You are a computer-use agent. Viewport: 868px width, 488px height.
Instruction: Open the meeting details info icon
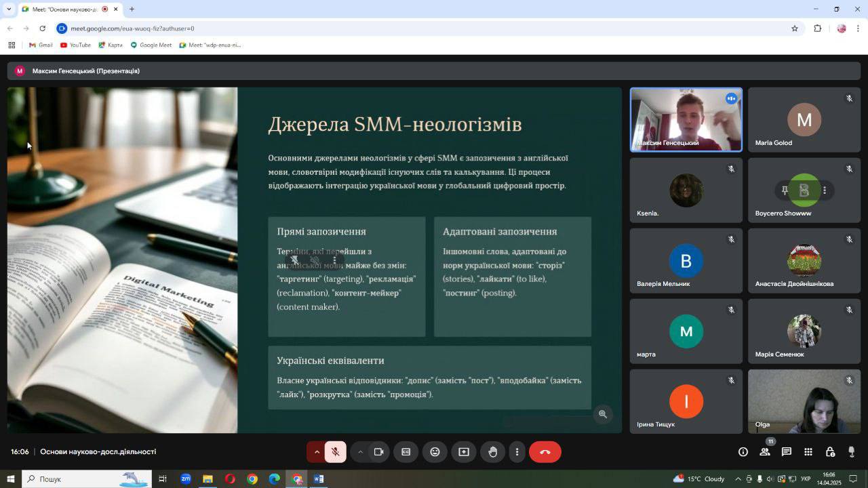pyautogui.click(x=743, y=452)
